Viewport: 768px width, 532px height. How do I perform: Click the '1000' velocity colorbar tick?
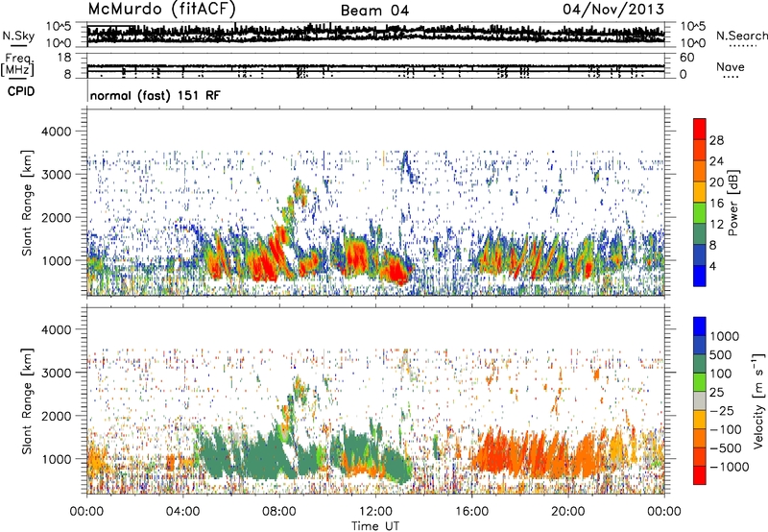pyautogui.click(x=725, y=336)
